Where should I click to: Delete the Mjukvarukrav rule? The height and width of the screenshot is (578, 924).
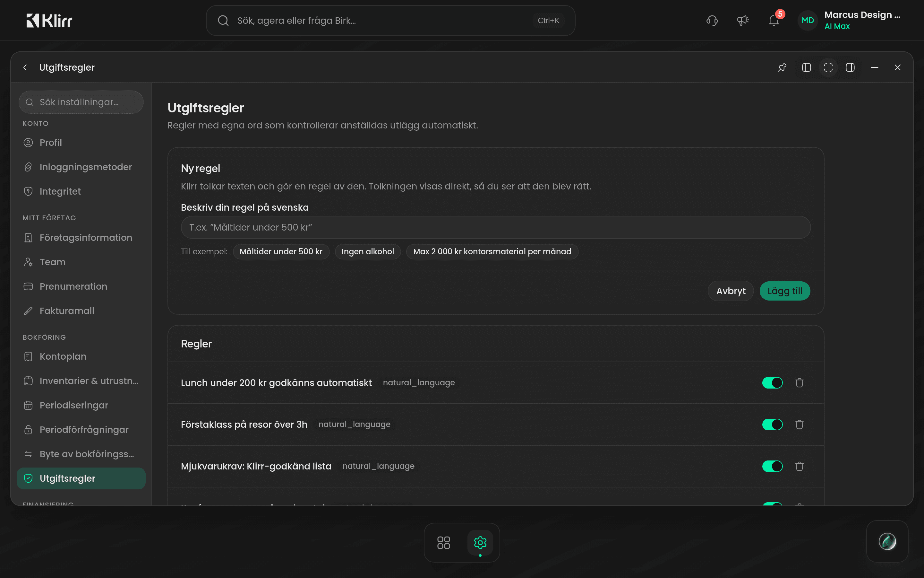(x=800, y=466)
